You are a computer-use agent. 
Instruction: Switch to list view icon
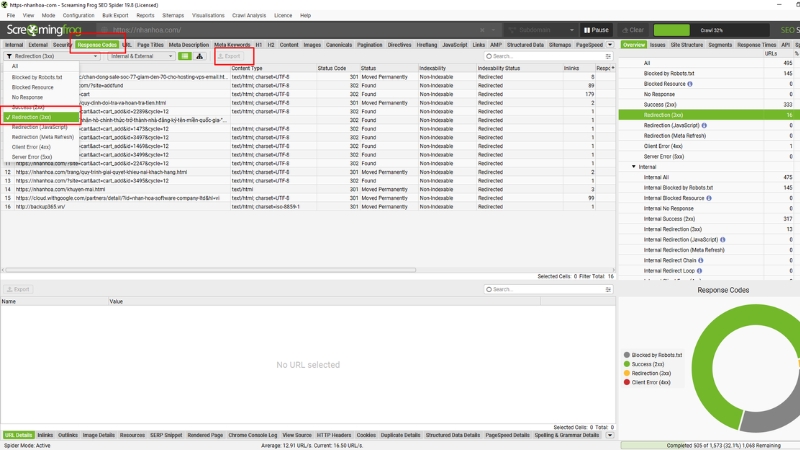coord(185,56)
